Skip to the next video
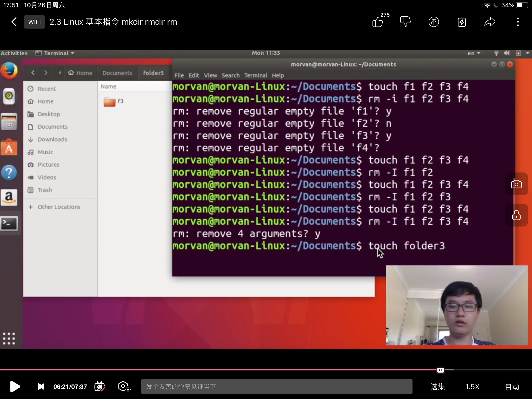The height and width of the screenshot is (399, 532). pyautogui.click(x=41, y=387)
